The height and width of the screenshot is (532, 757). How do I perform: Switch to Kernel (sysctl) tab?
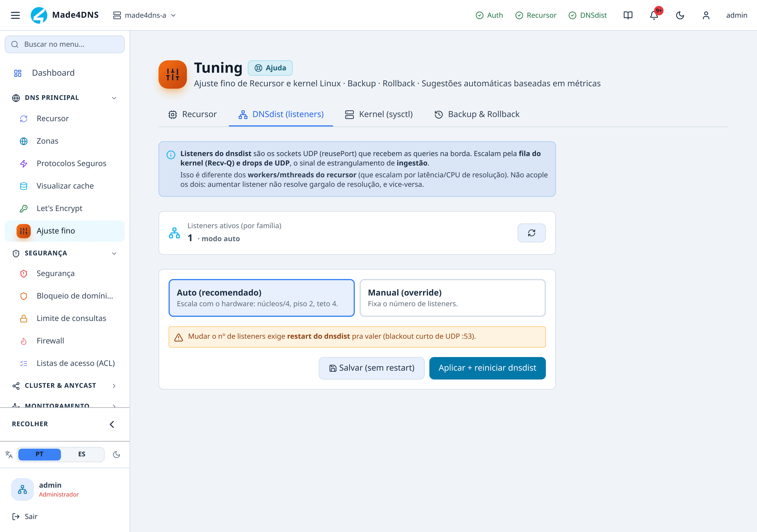tap(379, 114)
